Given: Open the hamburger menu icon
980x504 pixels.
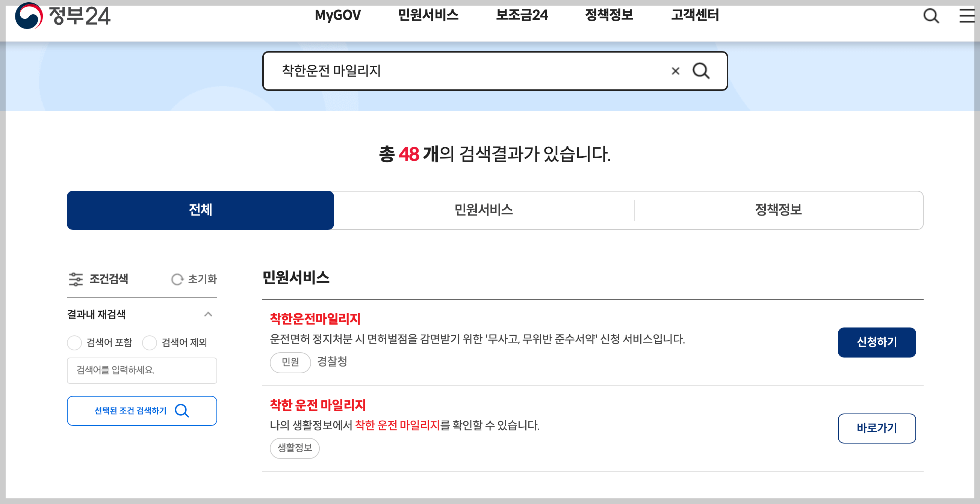Looking at the screenshot, I should (x=966, y=16).
